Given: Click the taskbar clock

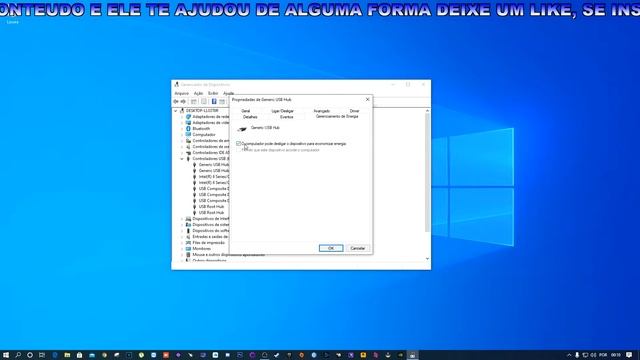Looking at the screenshot, I should pyautogui.click(x=616, y=355).
